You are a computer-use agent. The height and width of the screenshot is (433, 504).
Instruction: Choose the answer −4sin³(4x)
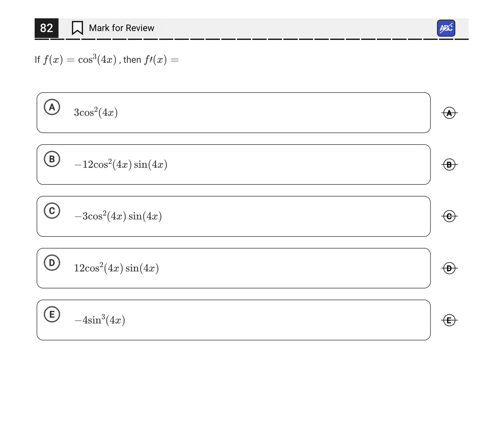coord(100,320)
